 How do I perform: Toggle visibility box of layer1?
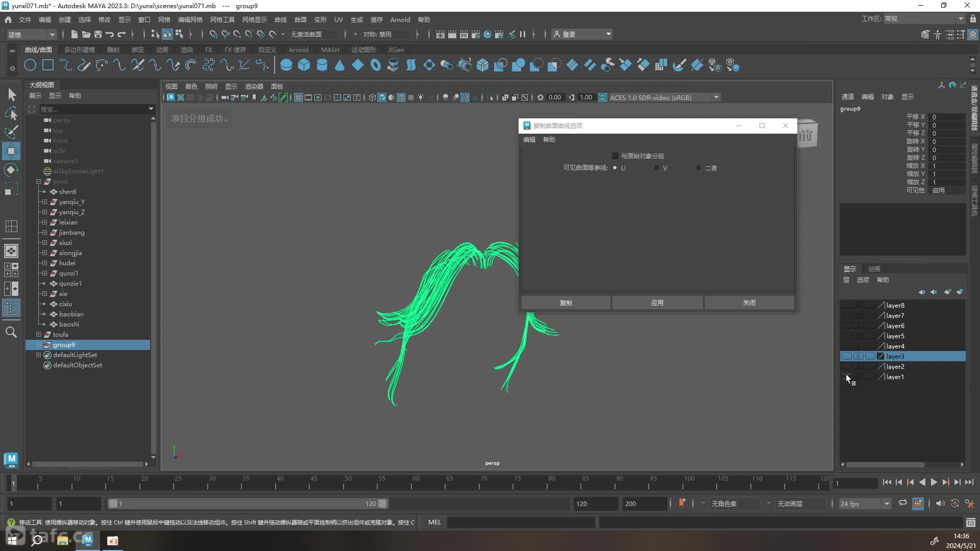847,377
